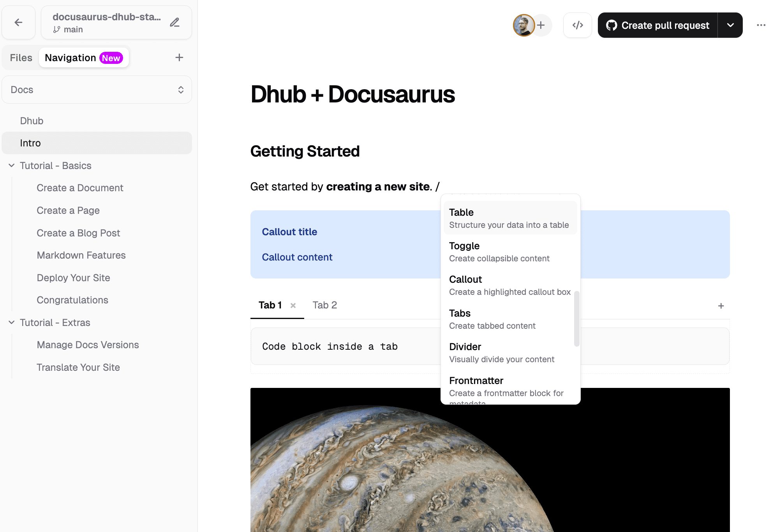Click the Create pull request button

(x=658, y=25)
